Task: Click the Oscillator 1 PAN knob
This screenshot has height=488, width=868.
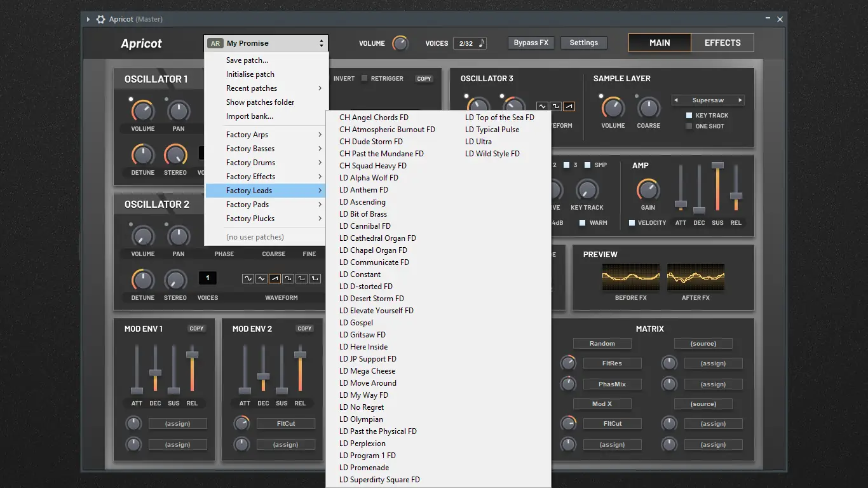Action: [x=179, y=111]
